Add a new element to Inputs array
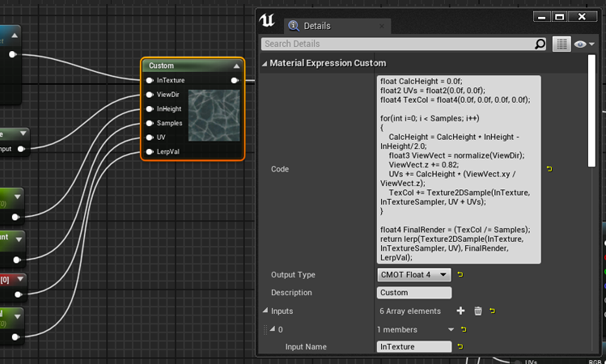Screen dimensions: 606x364 pos(460,311)
